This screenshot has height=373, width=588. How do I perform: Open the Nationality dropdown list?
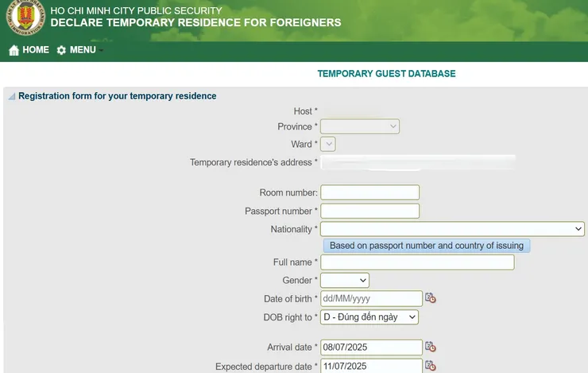pos(452,229)
